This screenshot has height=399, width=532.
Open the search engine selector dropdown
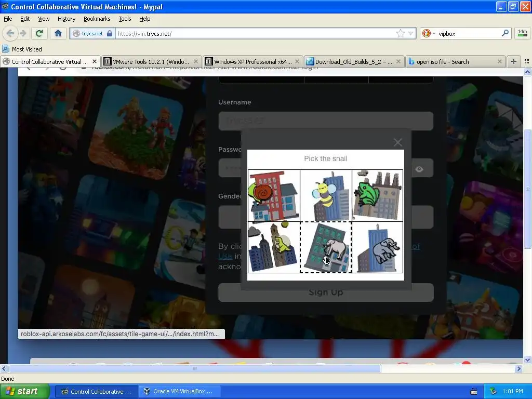coord(428,33)
